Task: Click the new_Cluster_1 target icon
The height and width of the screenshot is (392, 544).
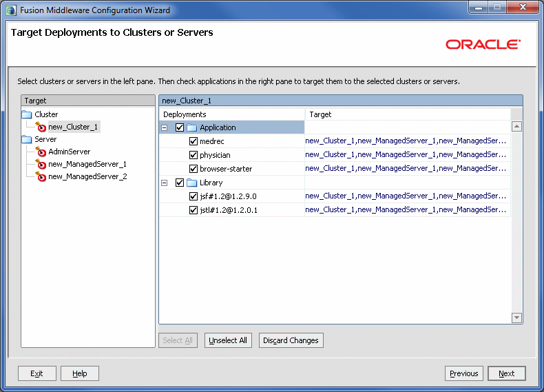Action: [41, 127]
